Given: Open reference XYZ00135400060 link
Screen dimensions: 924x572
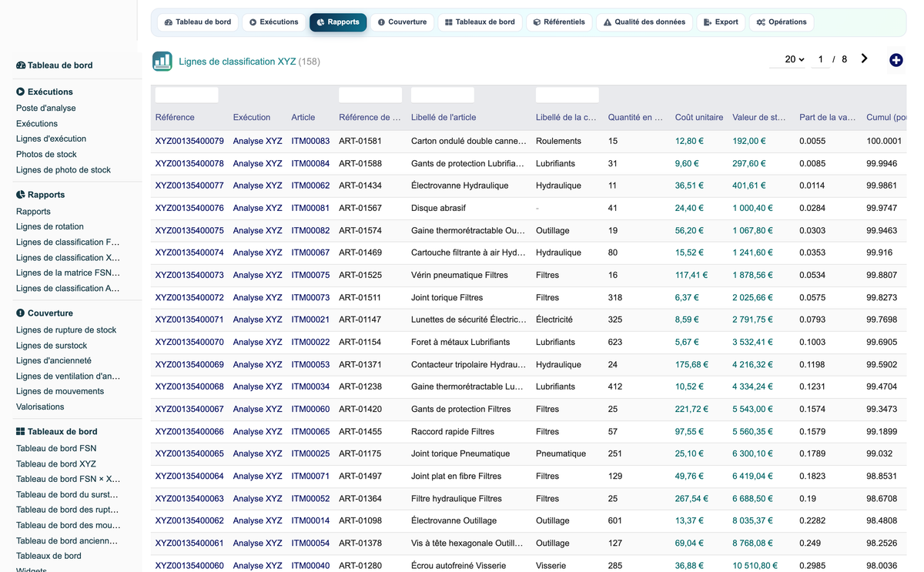Looking at the screenshot, I should click(189, 565).
